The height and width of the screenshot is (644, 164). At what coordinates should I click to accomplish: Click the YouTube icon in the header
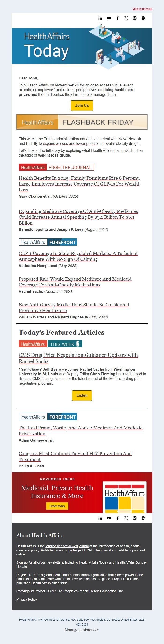point(108,18)
